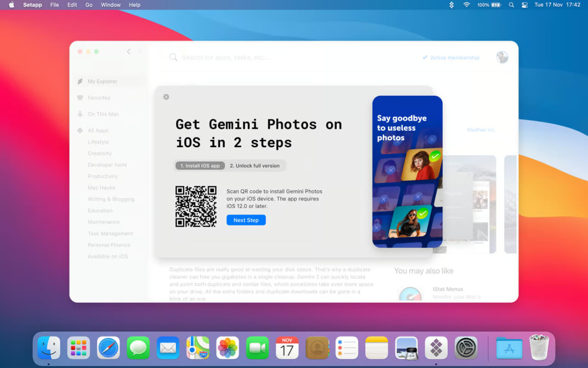Go back using the Setapp back arrow
588x368 pixels.
click(x=129, y=52)
